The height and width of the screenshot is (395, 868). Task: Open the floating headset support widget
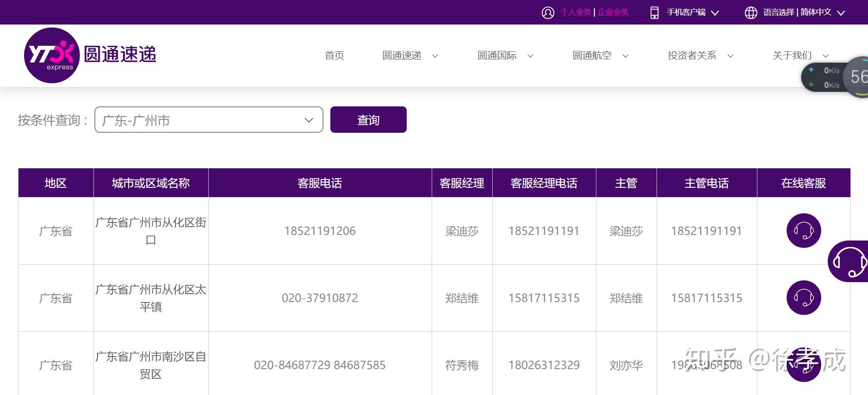(849, 261)
